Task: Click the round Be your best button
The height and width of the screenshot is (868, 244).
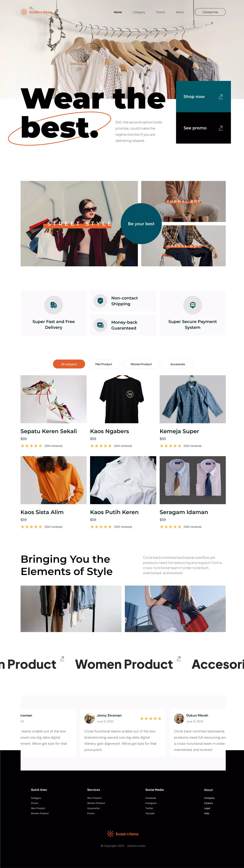Action: (x=141, y=224)
